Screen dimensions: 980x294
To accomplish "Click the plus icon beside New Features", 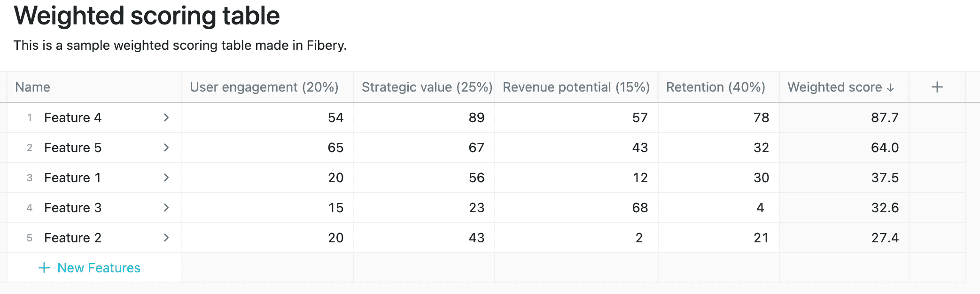I will coord(44,267).
